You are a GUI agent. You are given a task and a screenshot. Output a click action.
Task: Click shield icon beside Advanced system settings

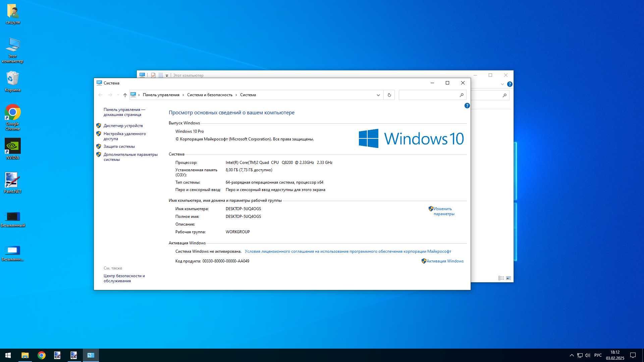click(x=99, y=155)
